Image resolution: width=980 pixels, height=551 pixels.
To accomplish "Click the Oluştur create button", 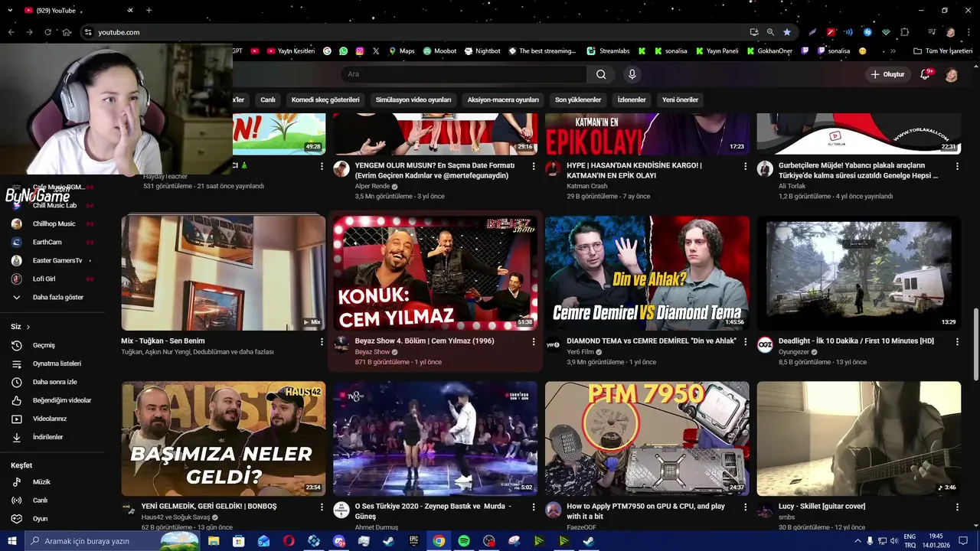I will coord(887,74).
